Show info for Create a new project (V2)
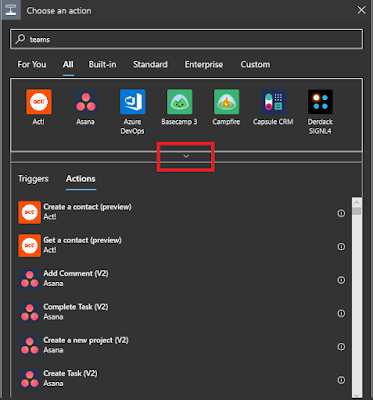The height and width of the screenshot is (400, 373). pos(341,346)
